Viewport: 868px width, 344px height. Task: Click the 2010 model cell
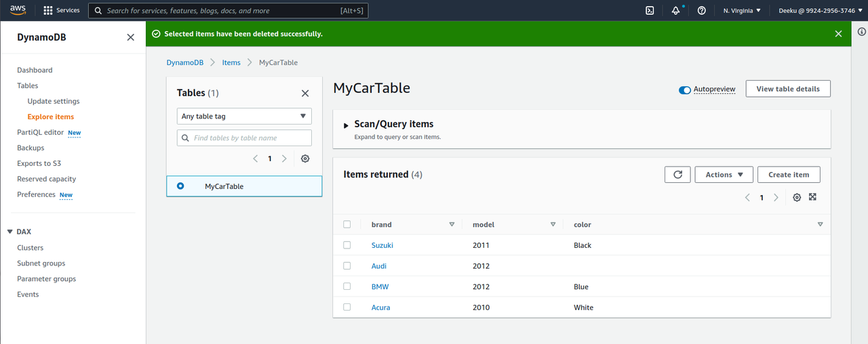point(481,307)
